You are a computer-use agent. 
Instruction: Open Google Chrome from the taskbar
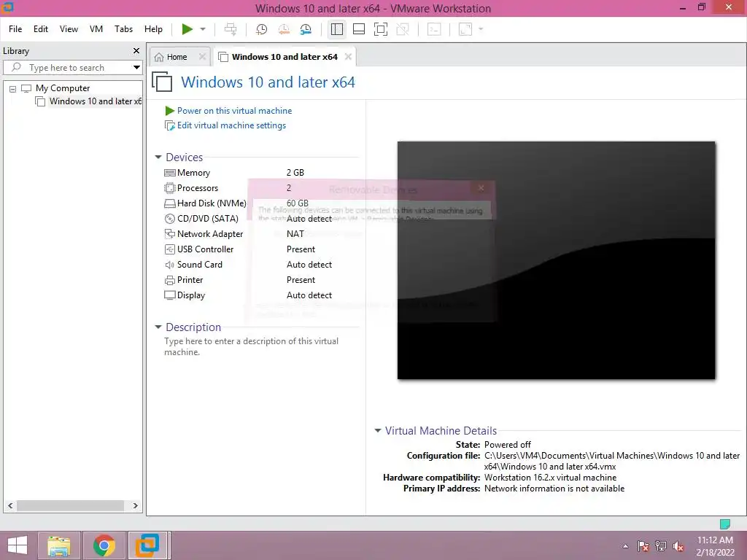pos(104,545)
